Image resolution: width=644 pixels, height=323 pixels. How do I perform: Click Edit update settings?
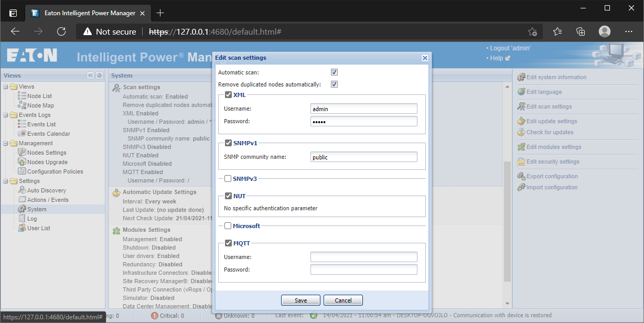(552, 121)
